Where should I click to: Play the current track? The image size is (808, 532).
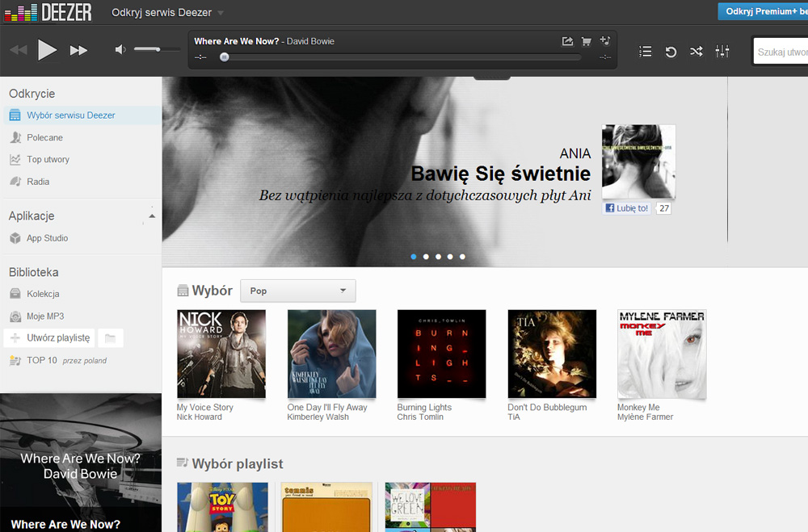point(47,50)
